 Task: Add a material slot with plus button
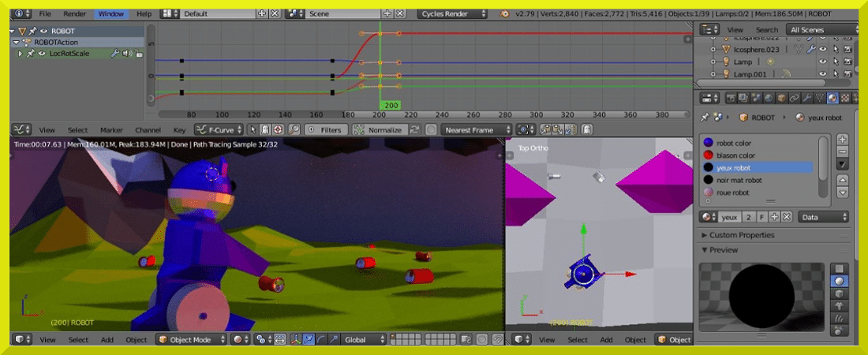842,139
